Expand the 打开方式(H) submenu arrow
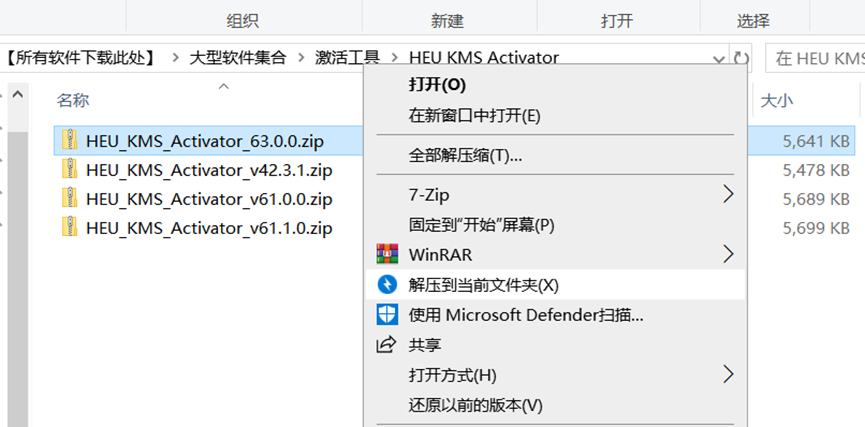Screen dimensions: 865x427 click(x=728, y=375)
